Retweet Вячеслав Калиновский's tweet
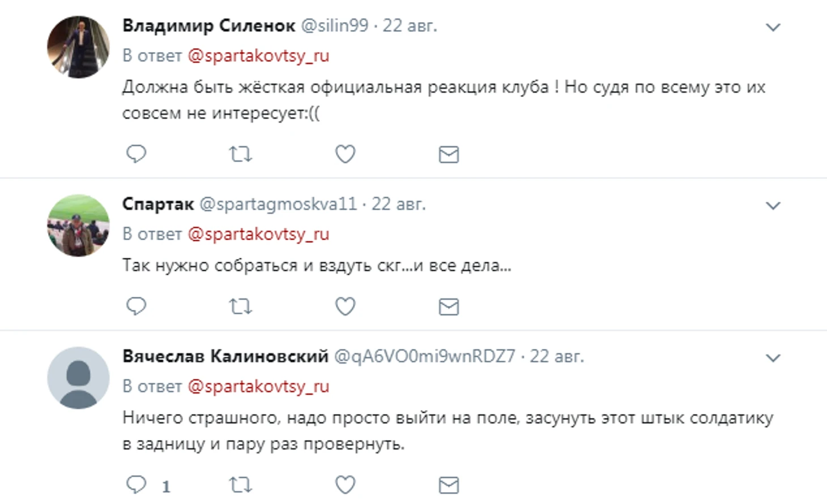This screenshot has width=827, height=504. [x=240, y=485]
